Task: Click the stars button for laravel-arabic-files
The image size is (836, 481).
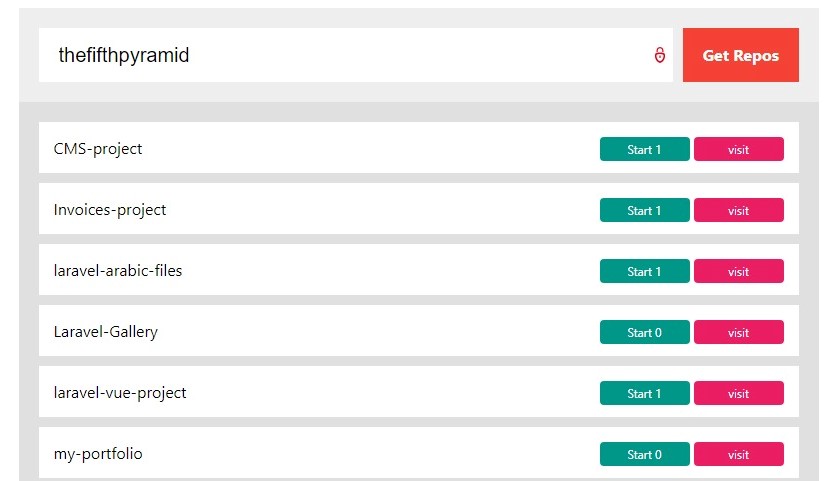Action: (644, 271)
